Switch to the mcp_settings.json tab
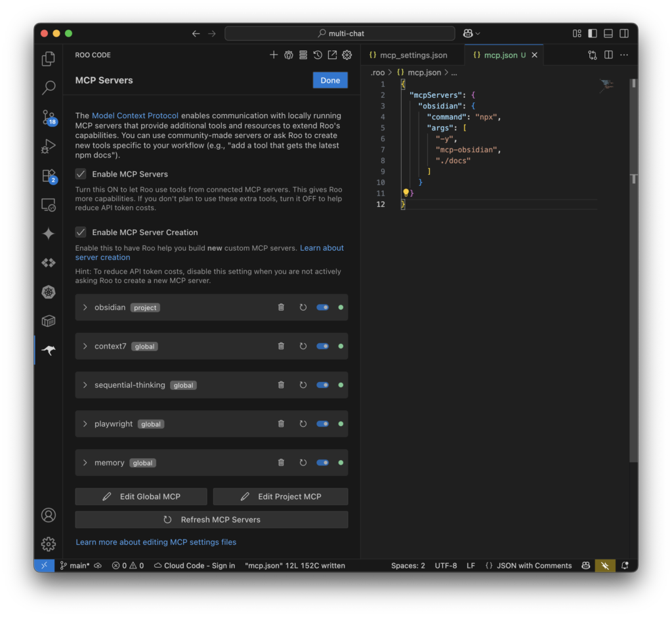Viewport: 672px width, 617px height. point(412,55)
